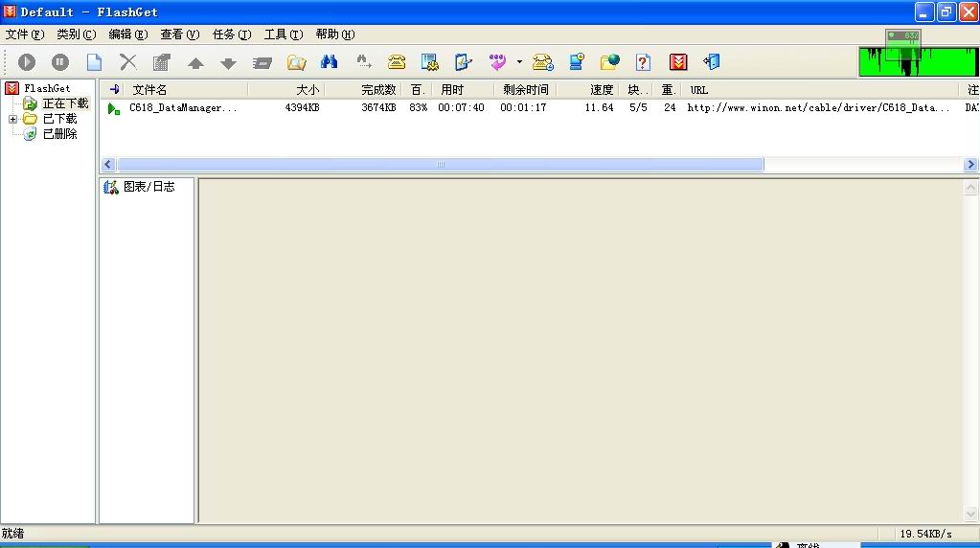Select the C618_DataManager download row

coord(540,107)
